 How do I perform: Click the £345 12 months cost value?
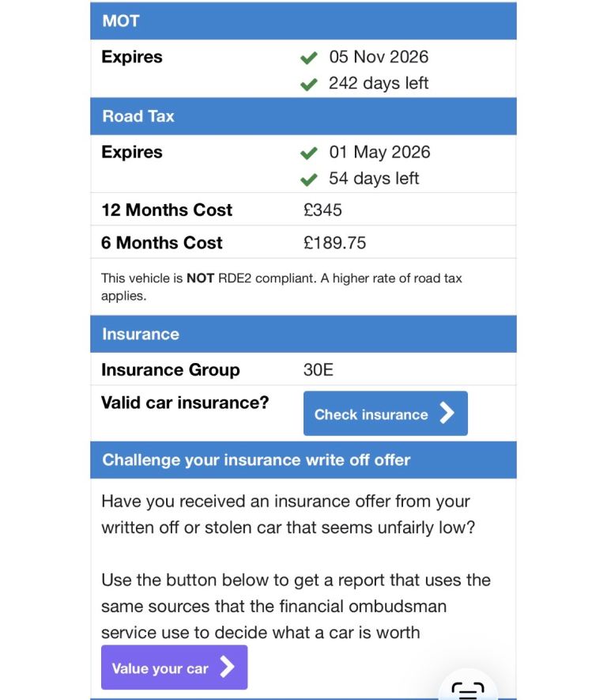tap(322, 210)
